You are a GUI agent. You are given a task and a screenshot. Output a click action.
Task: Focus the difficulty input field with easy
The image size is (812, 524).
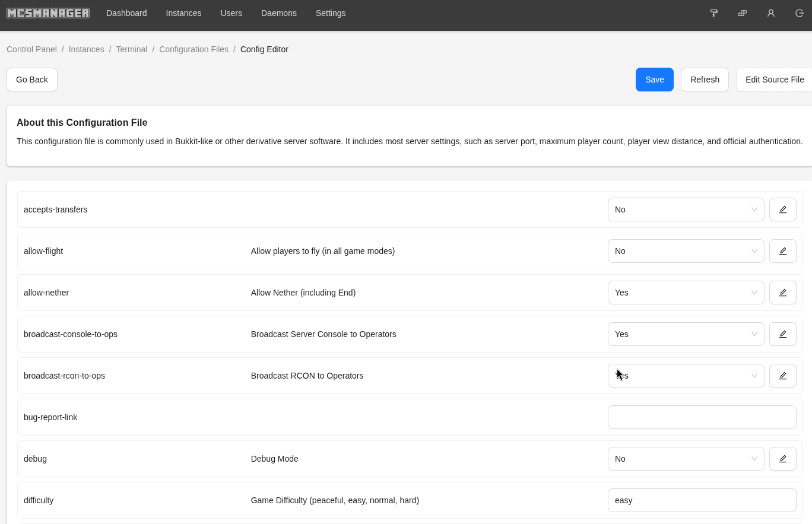click(702, 500)
